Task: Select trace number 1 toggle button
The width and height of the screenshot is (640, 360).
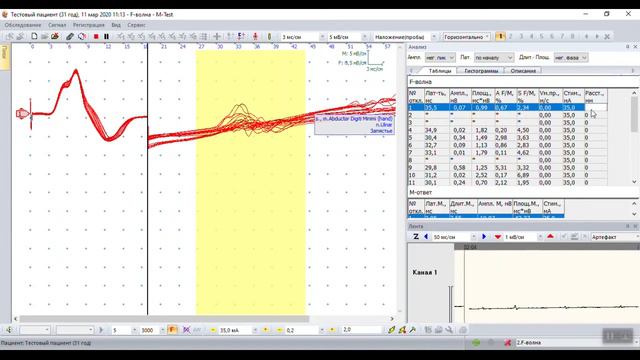Action: [x=500, y=36]
